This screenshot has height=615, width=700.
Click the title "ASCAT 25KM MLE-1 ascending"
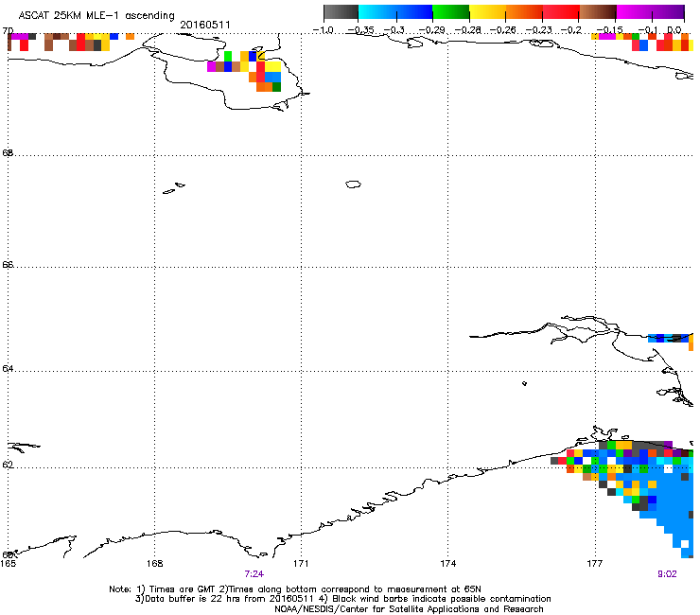pyautogui.click(x=96, y=16)
